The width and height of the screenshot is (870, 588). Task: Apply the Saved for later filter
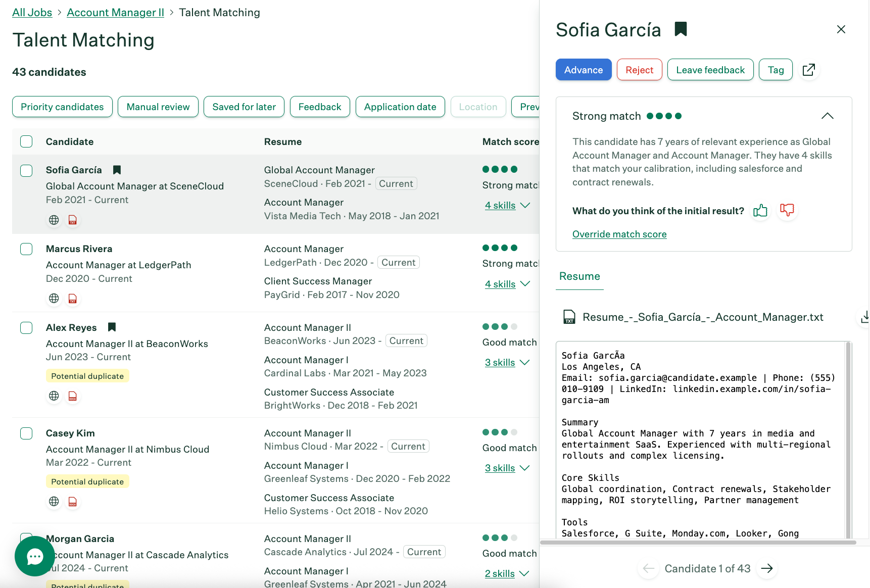[x=244, y=107]
